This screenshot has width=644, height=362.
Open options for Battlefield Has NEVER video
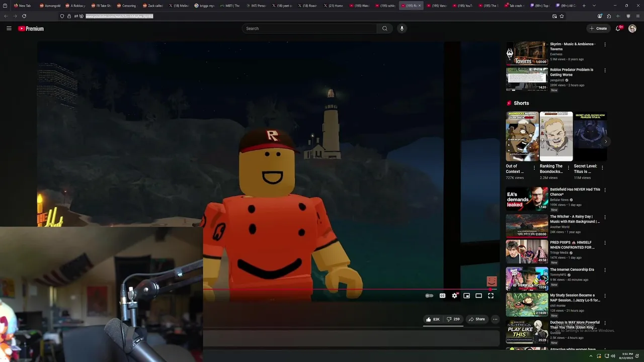point(605,190)
